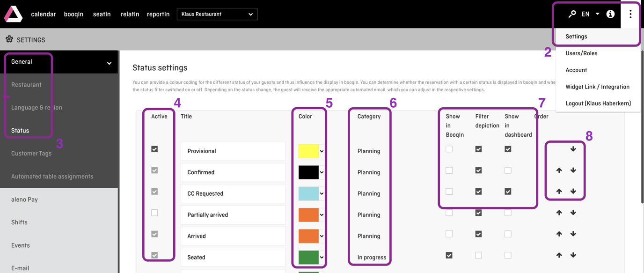Move Arrived status up

pyautogui.click(x=559, y=234)
